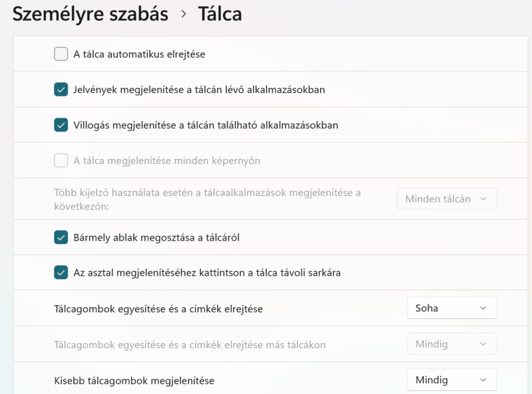
Task: Expand the "Soha" dropdown for taskbar button combining
Action: (x=452, y=308)
